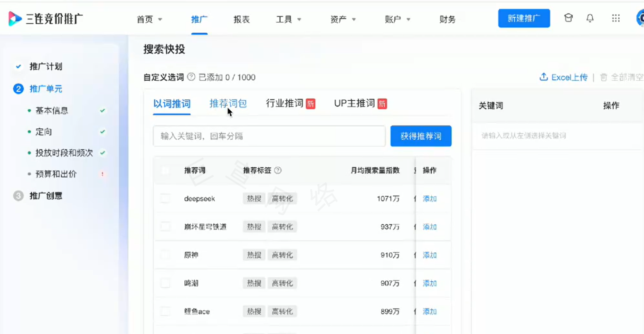Click the 937万 search index value
Image resolution: width=644 pixels, height=334 pixels.
tap(390, 227)
